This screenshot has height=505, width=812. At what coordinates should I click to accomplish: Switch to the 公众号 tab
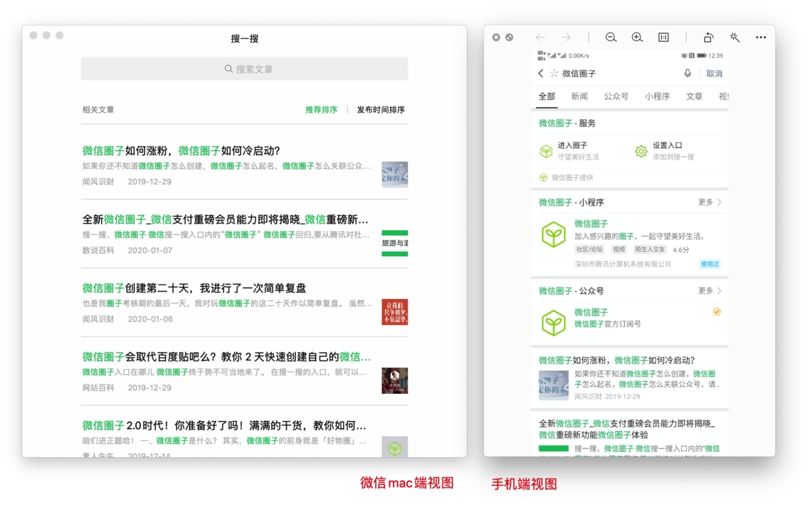pyautogui.click(x=616, y=97)
